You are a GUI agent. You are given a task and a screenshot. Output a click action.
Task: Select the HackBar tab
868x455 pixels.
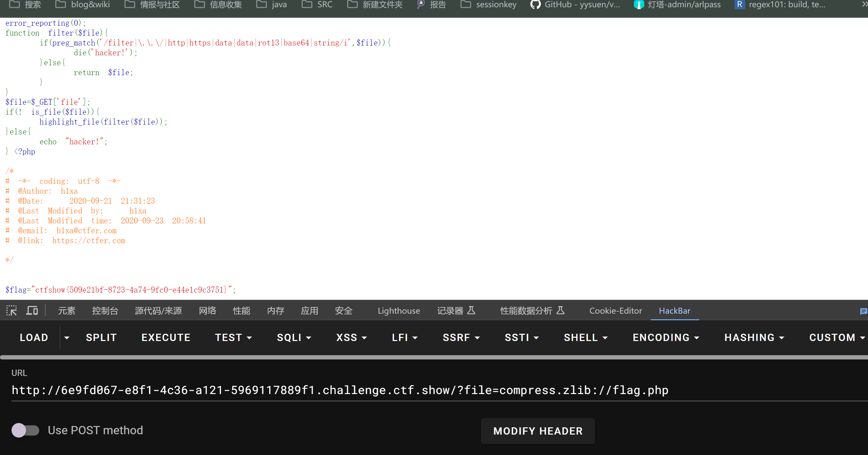tap(674, 311)
